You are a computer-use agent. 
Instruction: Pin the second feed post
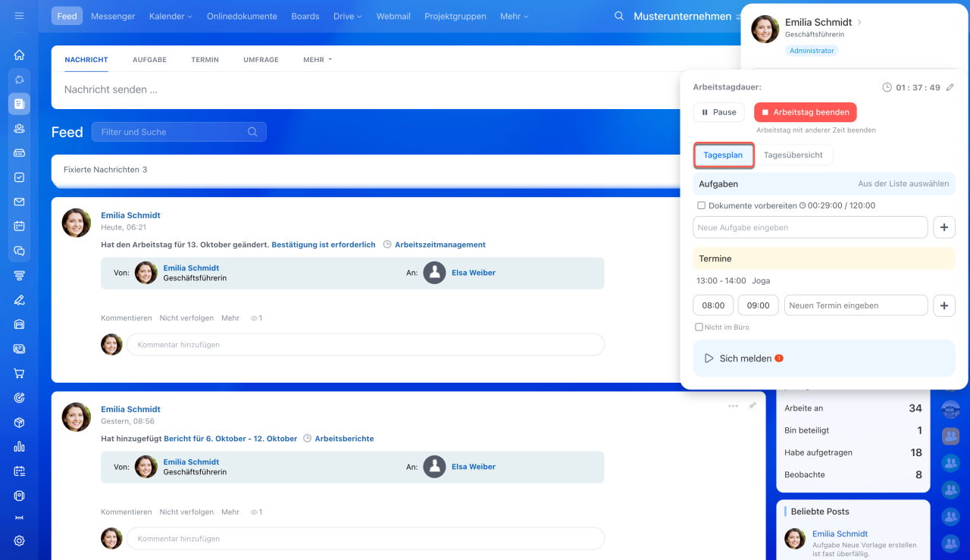click(x=753, y=406)
